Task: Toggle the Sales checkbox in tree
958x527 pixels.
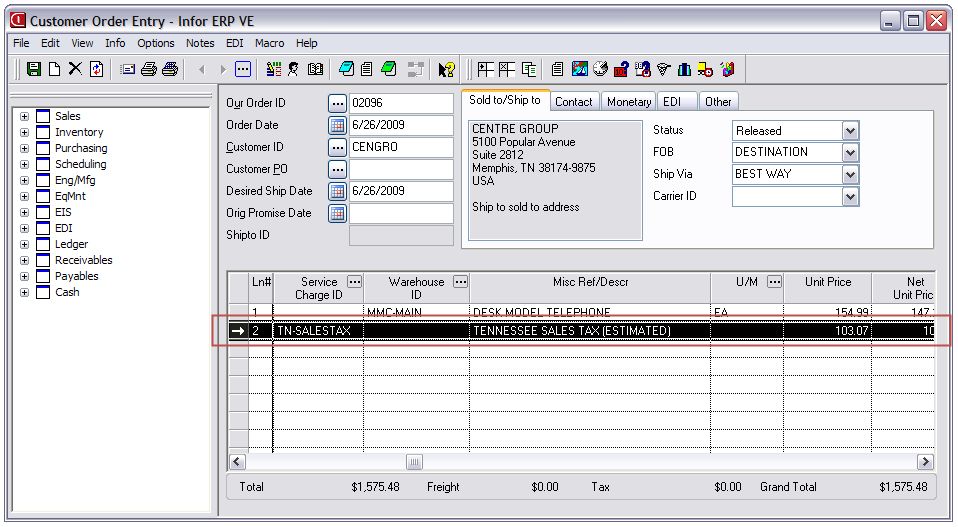Action: (x=43, y=116)
